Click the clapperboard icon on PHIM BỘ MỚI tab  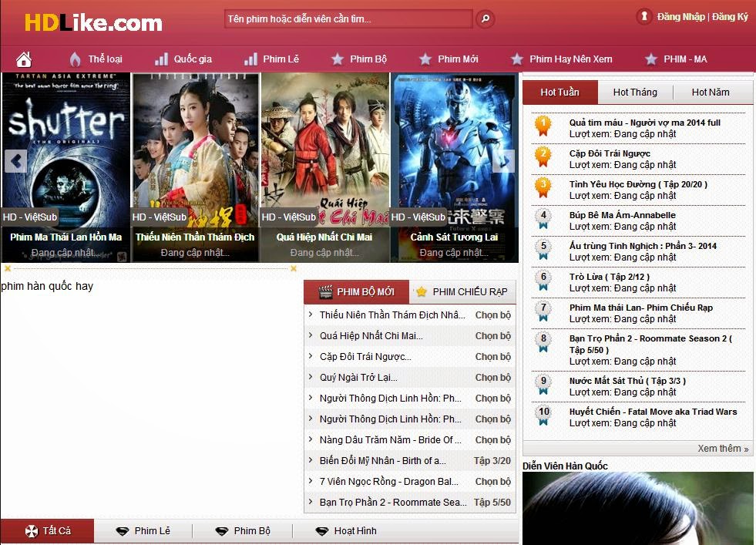(x=326, y=291)
